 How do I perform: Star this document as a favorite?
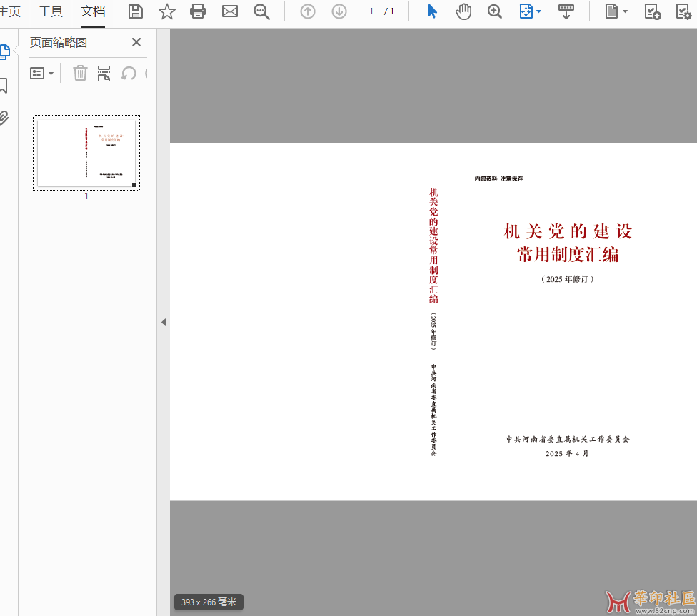[166, 11]
